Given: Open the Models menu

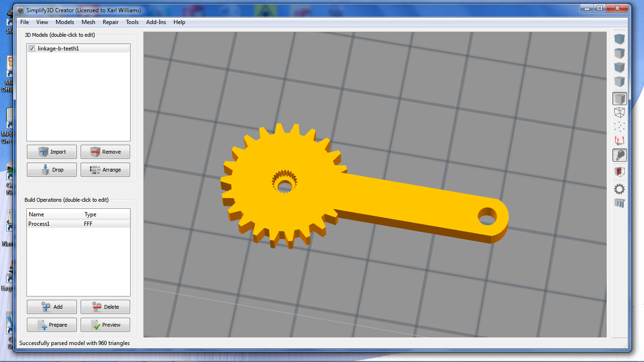Looking at the screenshot, I should click(65, 22).
